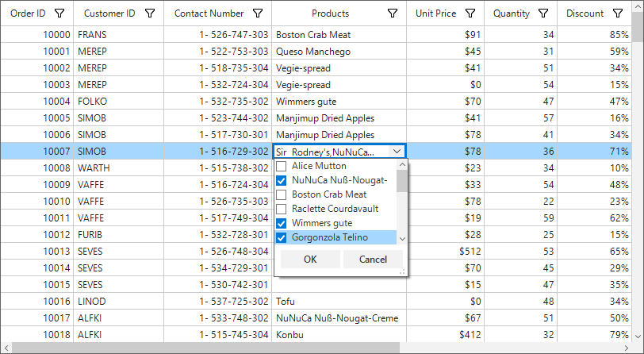Select order 10015 cell

click(x=37, y=284)
